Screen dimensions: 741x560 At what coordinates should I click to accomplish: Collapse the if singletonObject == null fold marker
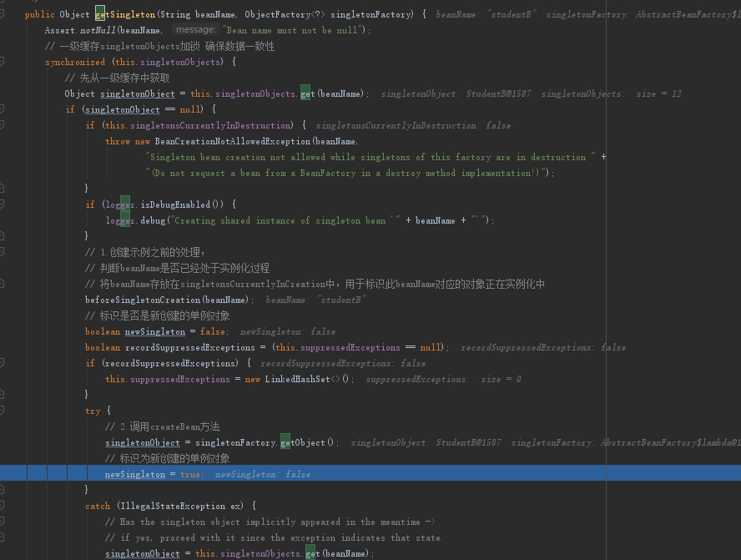click(2, 109)
